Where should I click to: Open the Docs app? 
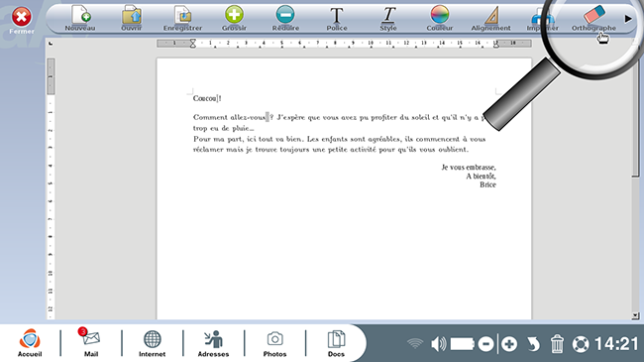tap(336, 342)
